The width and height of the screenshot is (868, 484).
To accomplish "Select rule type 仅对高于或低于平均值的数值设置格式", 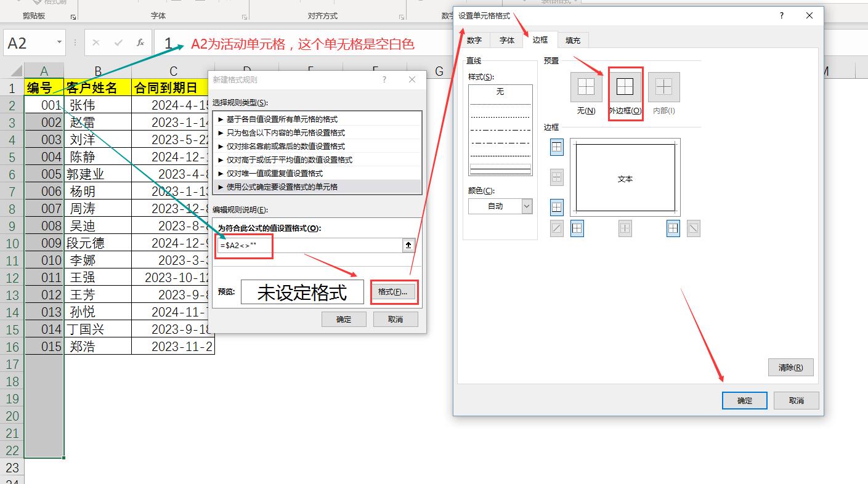I will (x=317, y=159).
